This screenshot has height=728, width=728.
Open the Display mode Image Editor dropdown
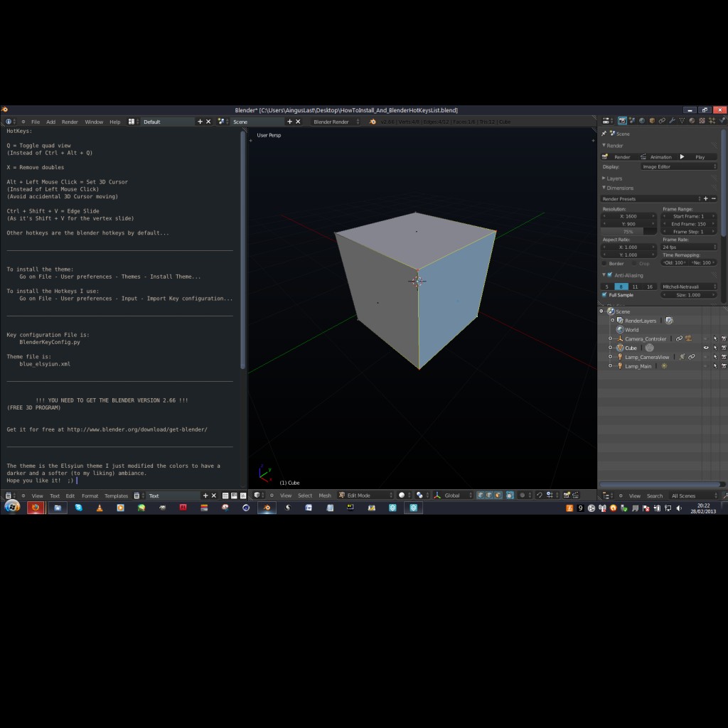679,166
